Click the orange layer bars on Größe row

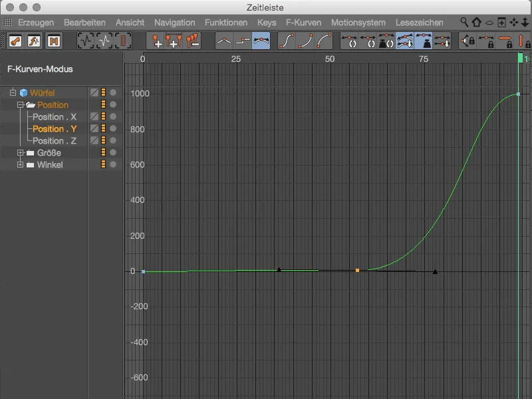(x=104, y=152)
